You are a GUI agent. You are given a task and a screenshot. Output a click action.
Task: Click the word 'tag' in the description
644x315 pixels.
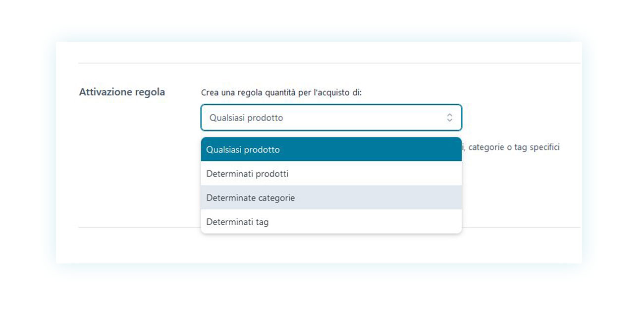click(x=520, y=147)
